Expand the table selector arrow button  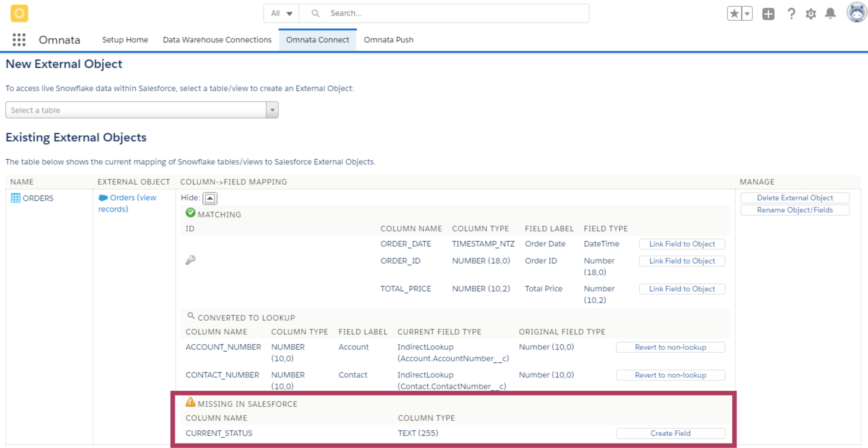pos(272,110)
